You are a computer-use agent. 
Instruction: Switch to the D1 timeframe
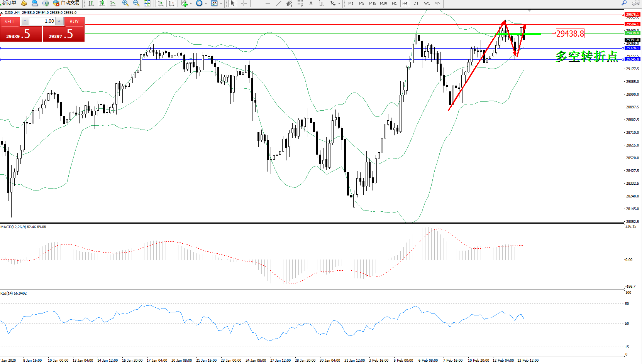[x=416, y=3]
